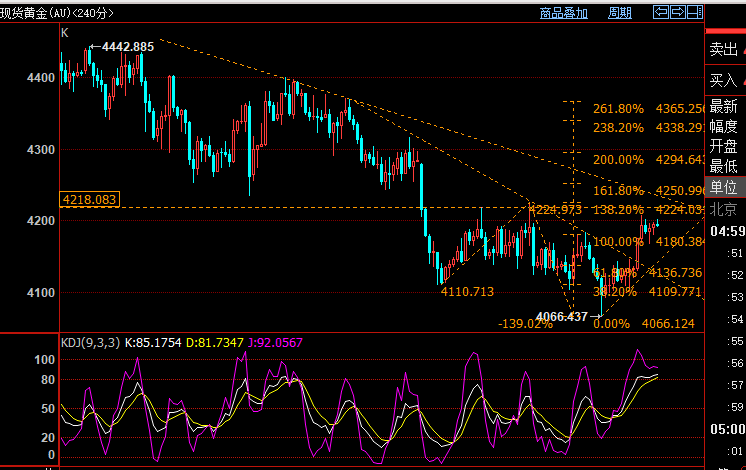Click the 4066.124 Fibonacci price value
746x470 pixels.
click(668, 324)
